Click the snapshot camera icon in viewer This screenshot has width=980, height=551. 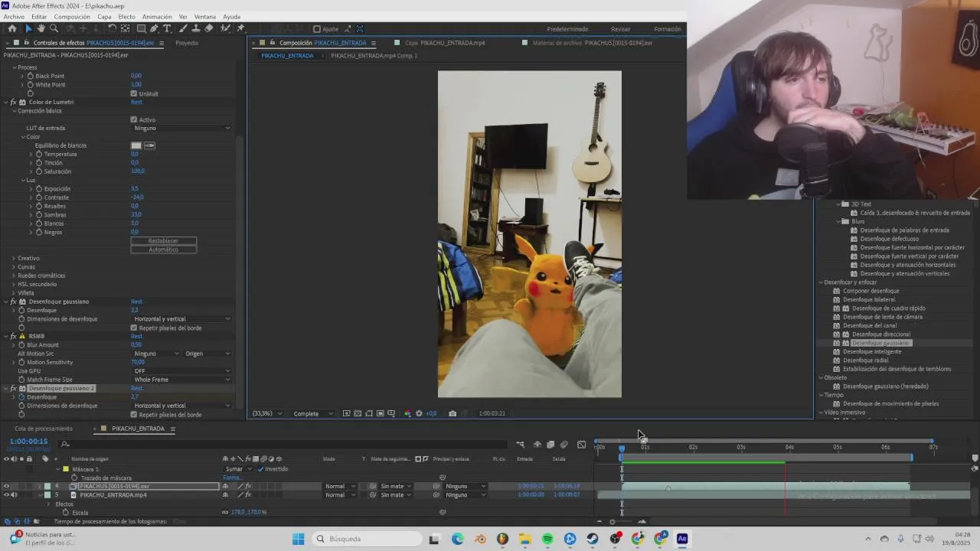coord(452,413)
